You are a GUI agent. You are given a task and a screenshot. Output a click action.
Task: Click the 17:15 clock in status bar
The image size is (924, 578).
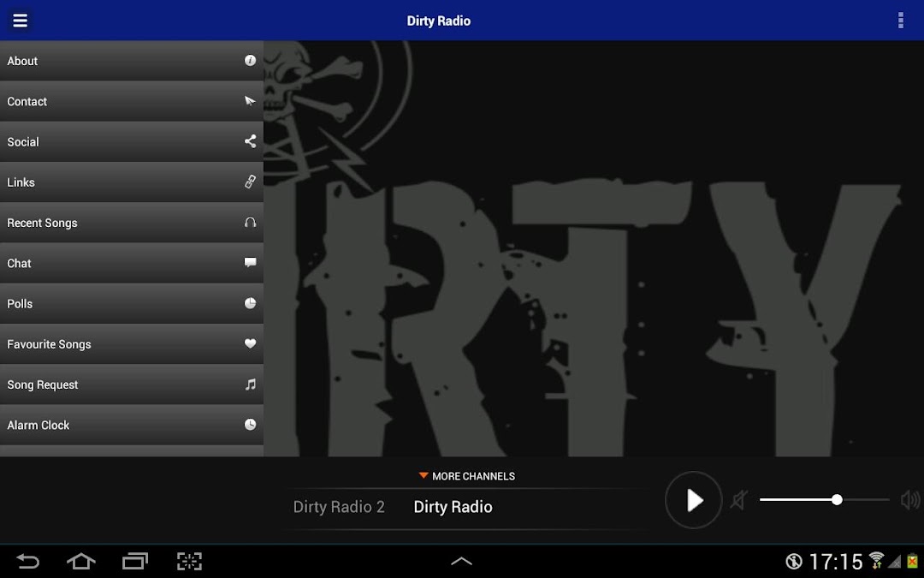pyautogui.click(x=836, y=562)
